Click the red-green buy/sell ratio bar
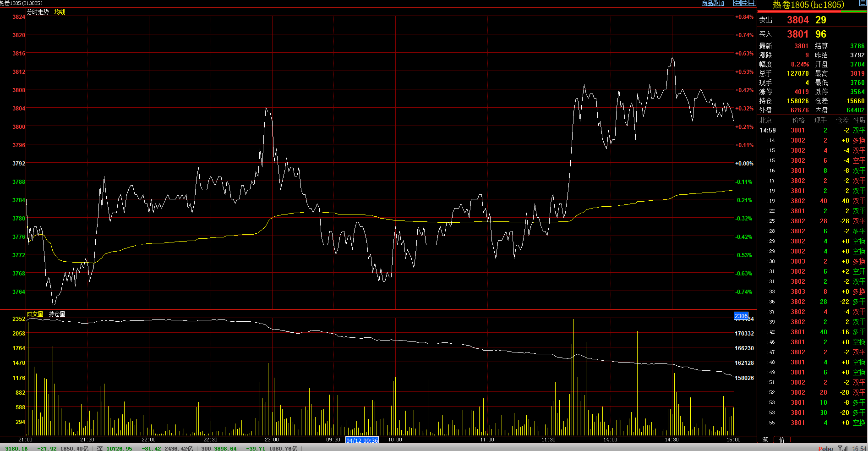The height and width of the screenshot is (451, 868). (812, 11)
